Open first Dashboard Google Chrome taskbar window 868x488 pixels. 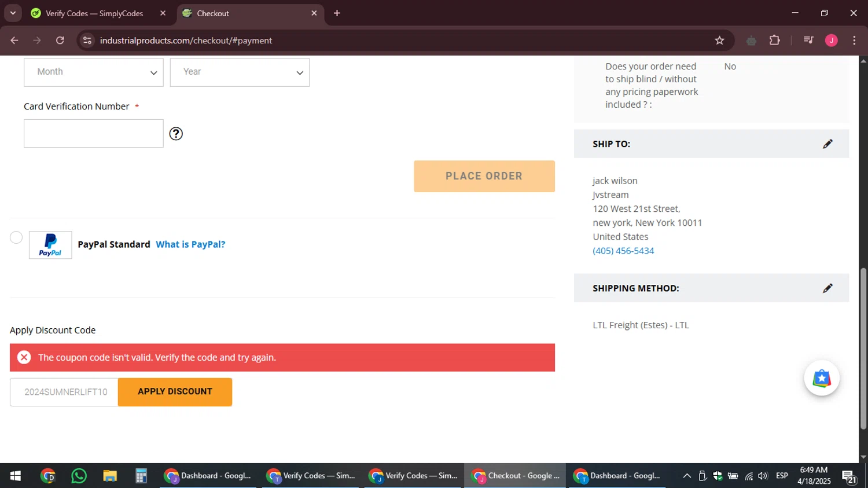tap(208, 476)
